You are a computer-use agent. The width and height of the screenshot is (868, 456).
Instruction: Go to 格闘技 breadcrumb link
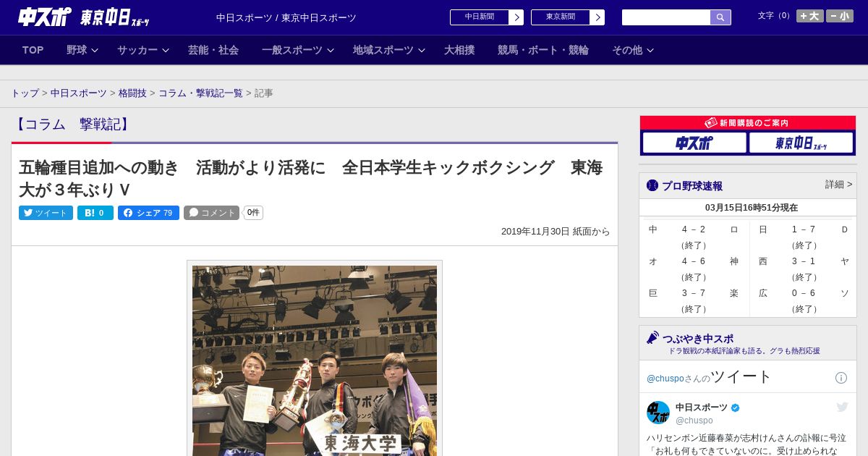[x=132, y=93]
